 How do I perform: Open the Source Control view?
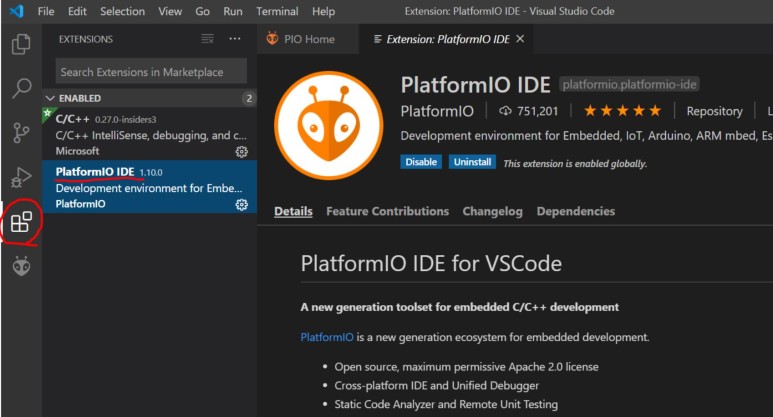tap(21, 133)
